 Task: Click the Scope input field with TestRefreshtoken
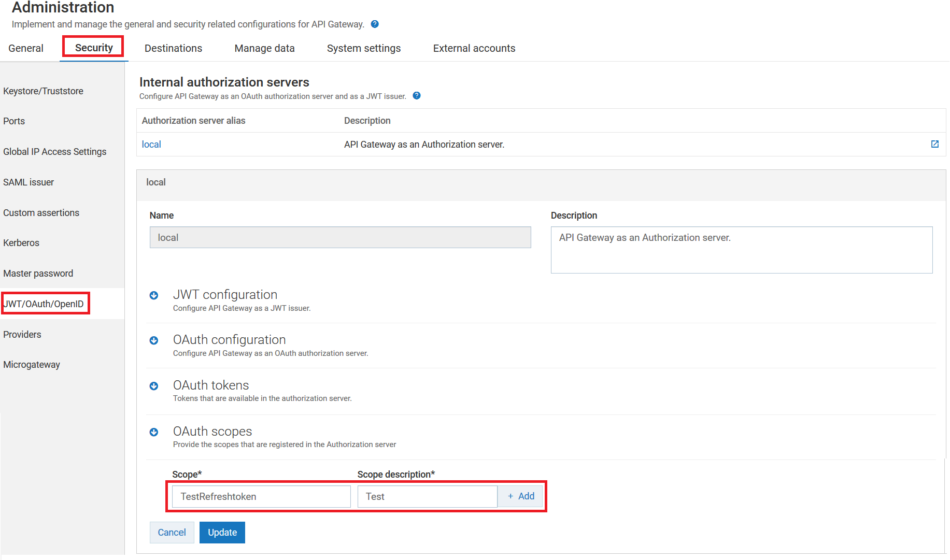pyautogui.click(x=261, y=496)
